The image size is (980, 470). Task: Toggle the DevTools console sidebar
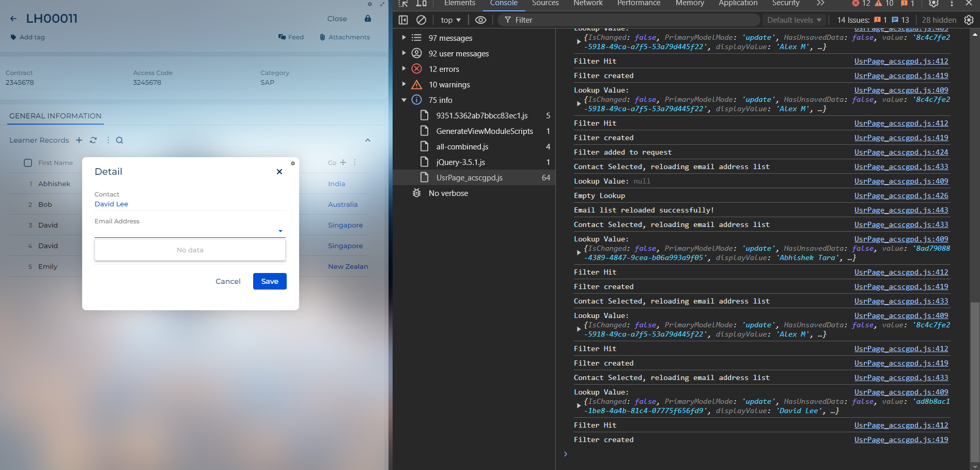[403, 20]
